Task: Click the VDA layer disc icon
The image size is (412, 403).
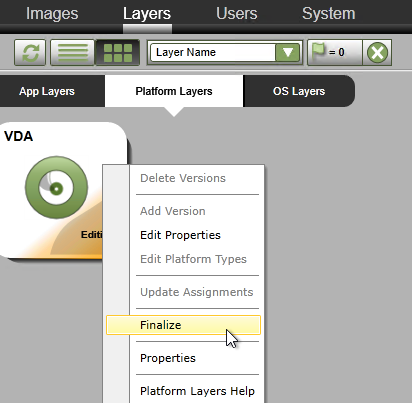Action: [56, 188]
